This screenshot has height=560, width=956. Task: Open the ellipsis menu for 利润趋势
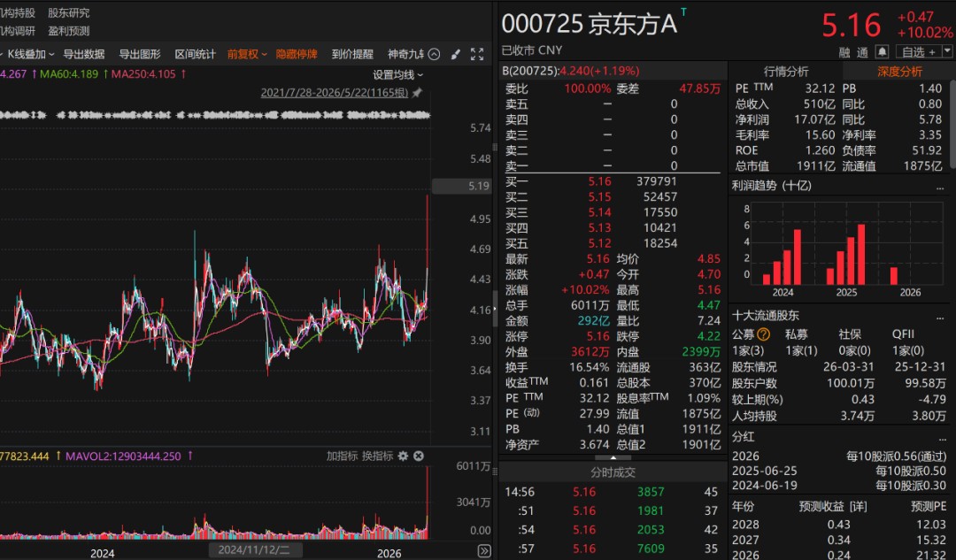click(940, 187)
